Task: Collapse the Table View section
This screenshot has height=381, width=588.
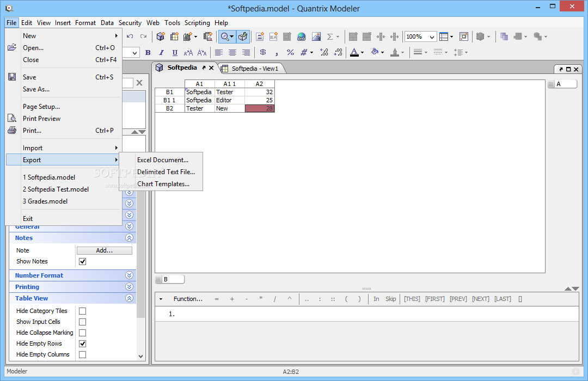Action: [x=129, y=298]
